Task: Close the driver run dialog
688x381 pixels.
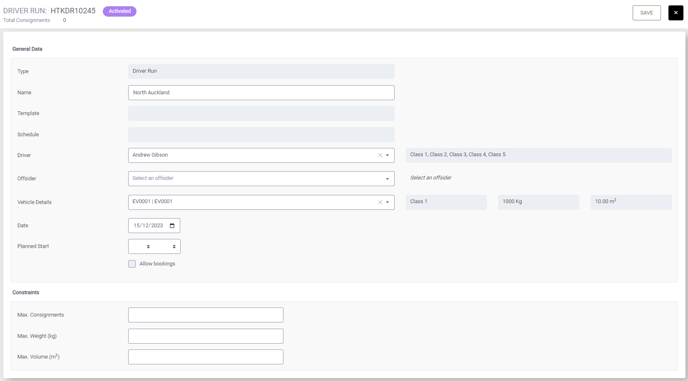Action: 676,13
